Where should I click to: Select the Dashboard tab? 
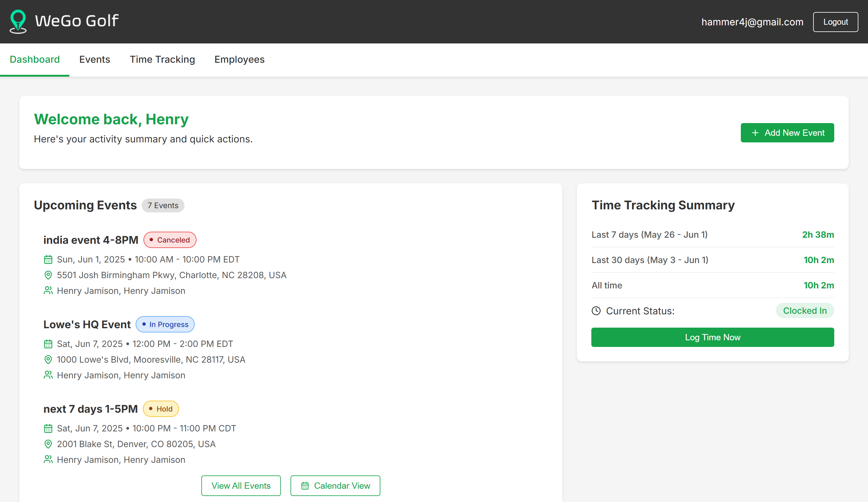[x=35, y=60]
